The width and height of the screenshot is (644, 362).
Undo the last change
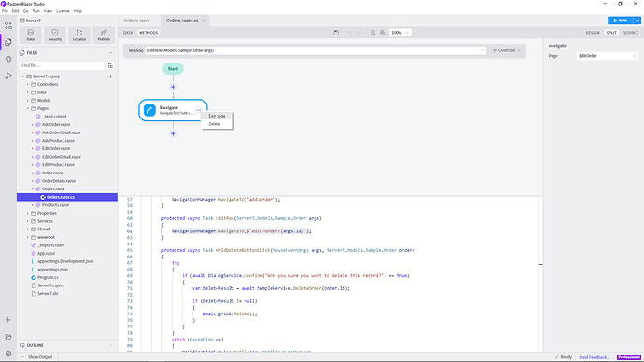[x=349, y=33]
